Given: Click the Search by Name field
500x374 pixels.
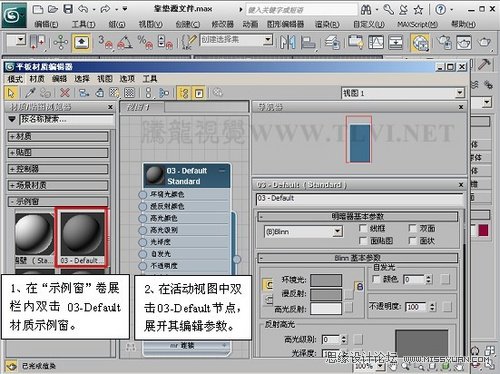Looking at the screenshot, I should (67, 119).
